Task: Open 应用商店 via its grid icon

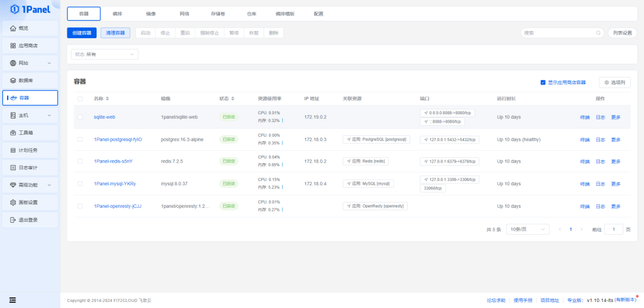Action: (13, 46)
